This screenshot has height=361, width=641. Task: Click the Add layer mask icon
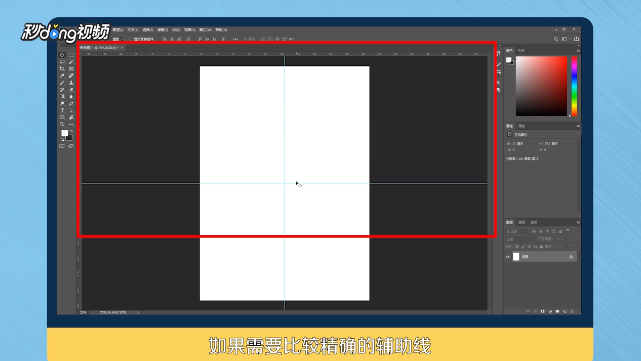point(542,312)
